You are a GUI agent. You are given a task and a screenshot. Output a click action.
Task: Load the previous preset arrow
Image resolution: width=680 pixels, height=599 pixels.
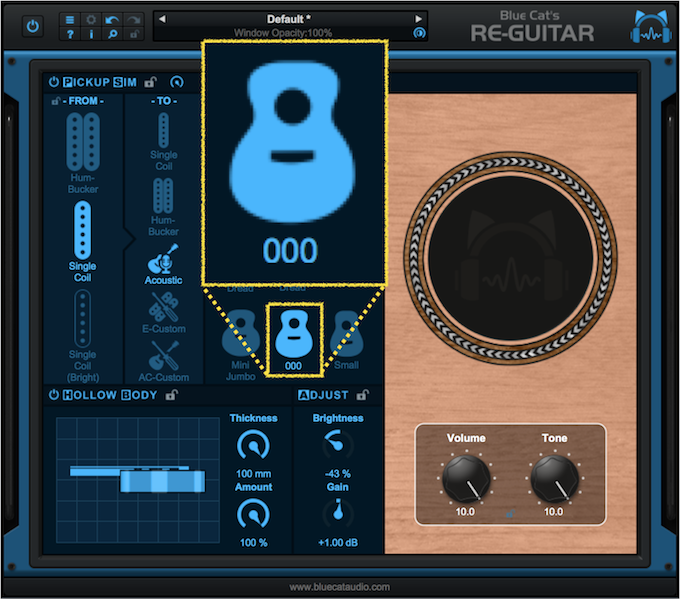click(162, 19)
